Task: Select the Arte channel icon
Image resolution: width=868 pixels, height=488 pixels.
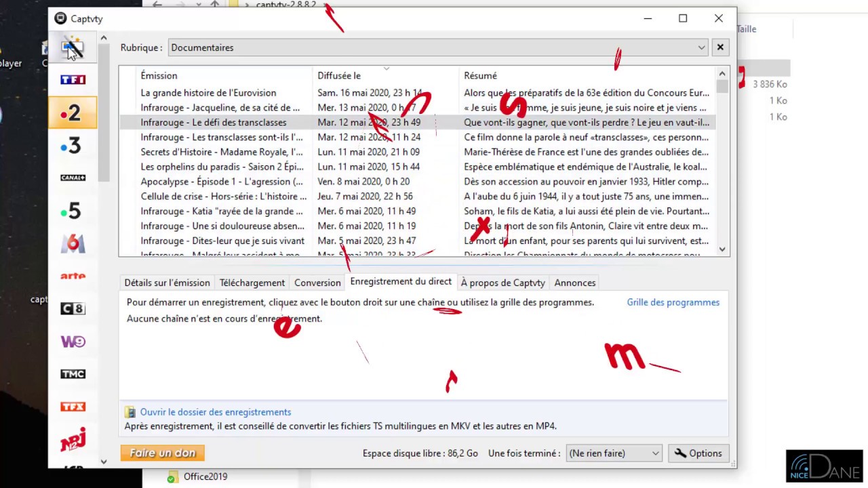Action: point(73,276)
